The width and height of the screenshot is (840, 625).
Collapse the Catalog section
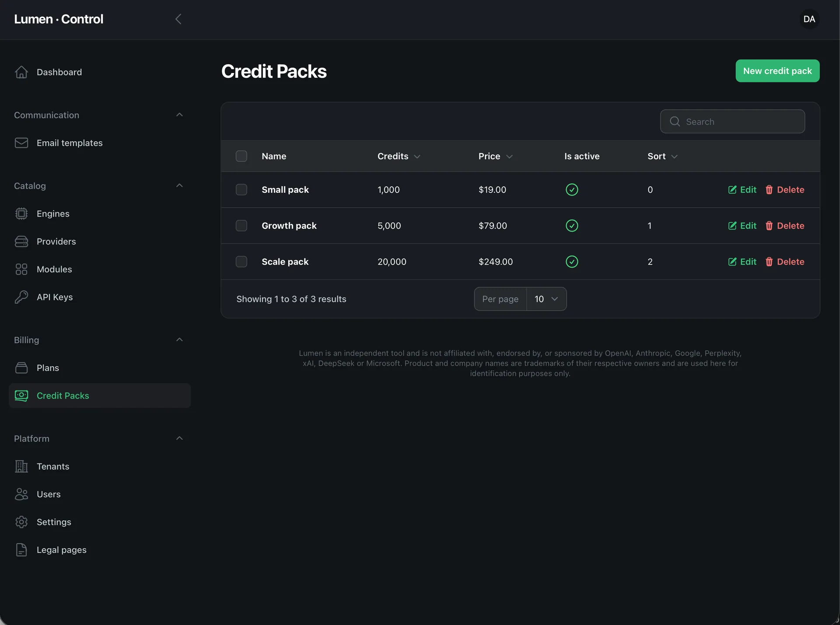click(x=179, y=186)
